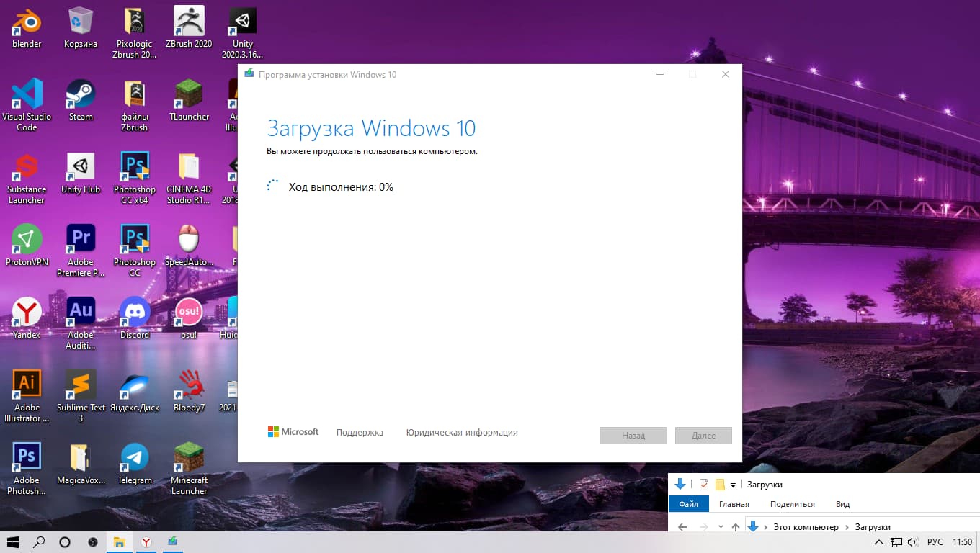Expand the chevron before Этот компьютер

click(x=766, y=527)
